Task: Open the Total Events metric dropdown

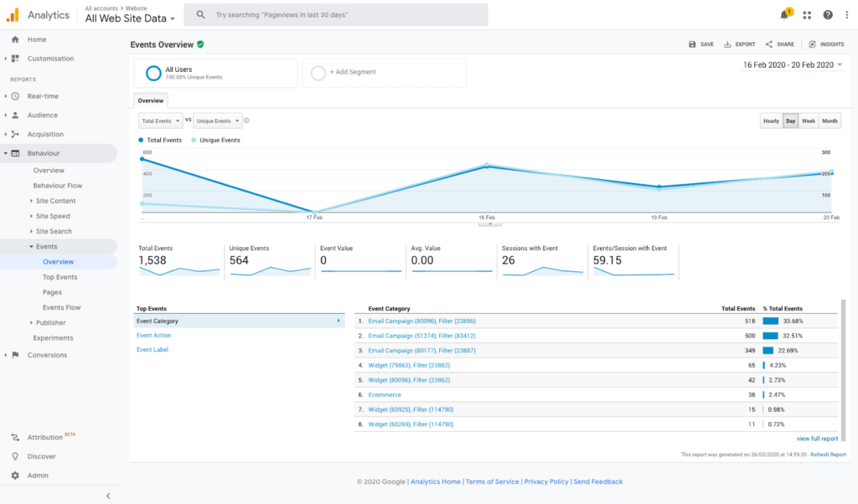Action: (x=160, y=121)
